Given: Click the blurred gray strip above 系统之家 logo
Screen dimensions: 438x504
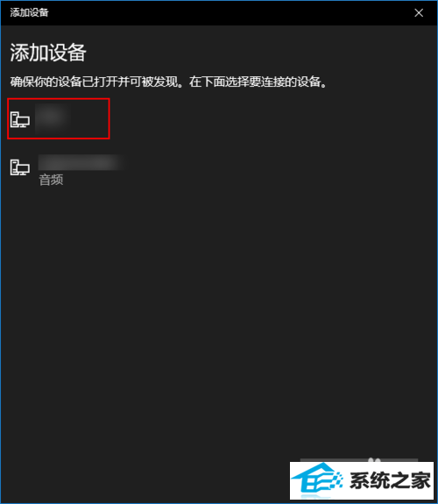Looking at the screenshot, I should click(x=358, y=460).
